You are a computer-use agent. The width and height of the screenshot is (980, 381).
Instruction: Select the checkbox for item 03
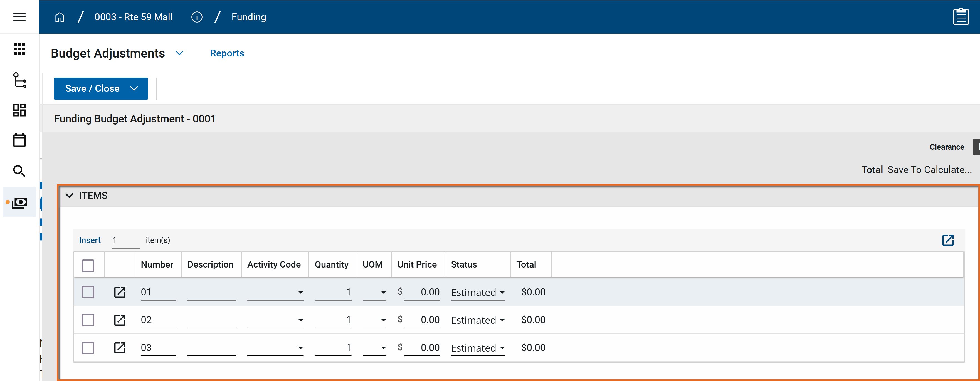(88, 348)
